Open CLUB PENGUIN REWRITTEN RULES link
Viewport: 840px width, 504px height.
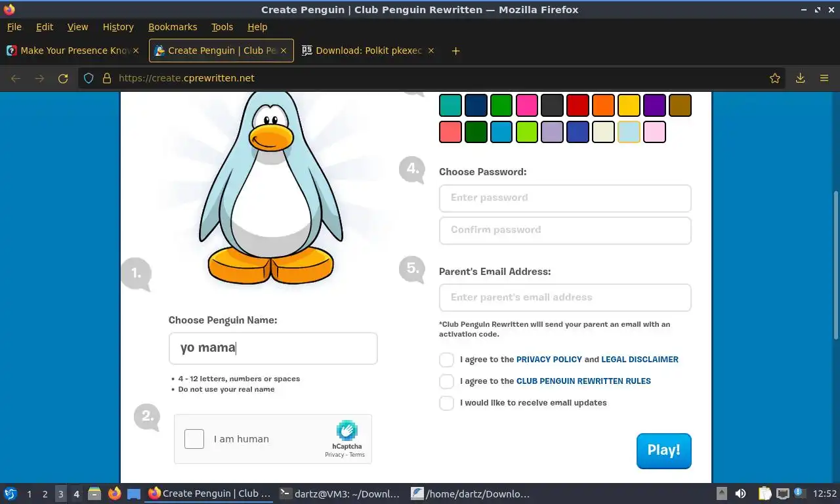coord(583,381)
